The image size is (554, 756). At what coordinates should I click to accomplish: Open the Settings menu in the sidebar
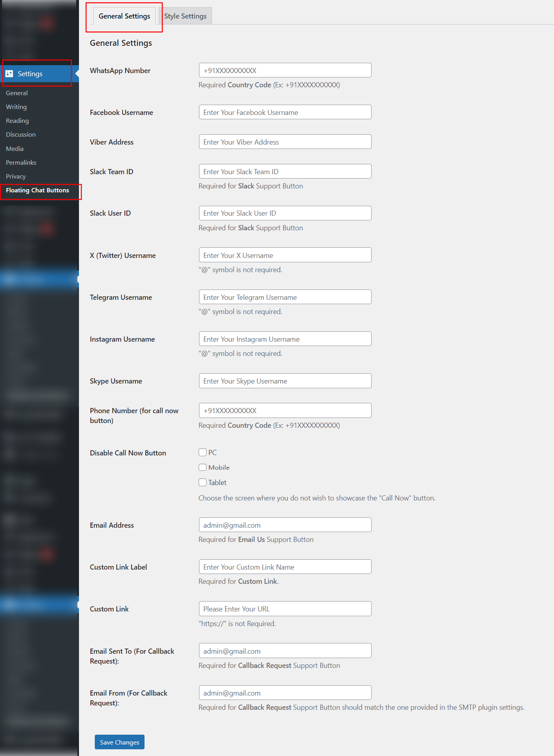coord(39,74)
